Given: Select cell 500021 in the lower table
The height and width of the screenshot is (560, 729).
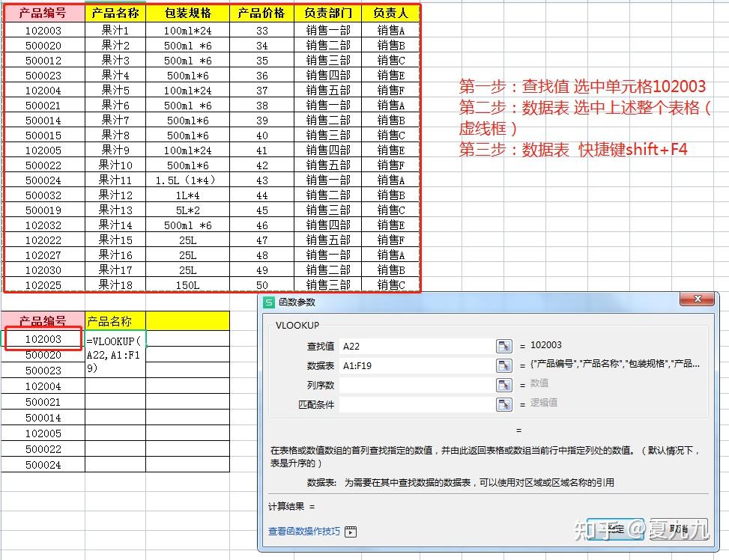Looking at the screenshot, I should [43, 402].
